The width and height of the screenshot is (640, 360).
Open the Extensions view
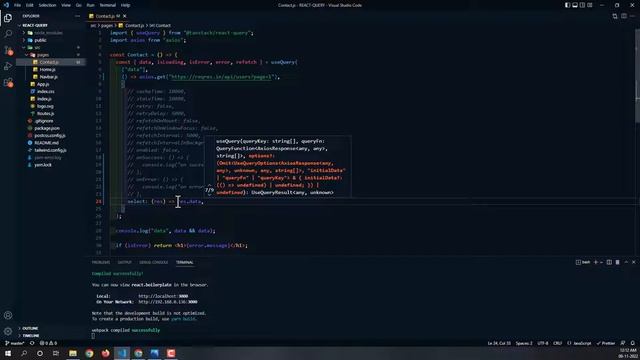pyautogui.click(x=8, y=82)
